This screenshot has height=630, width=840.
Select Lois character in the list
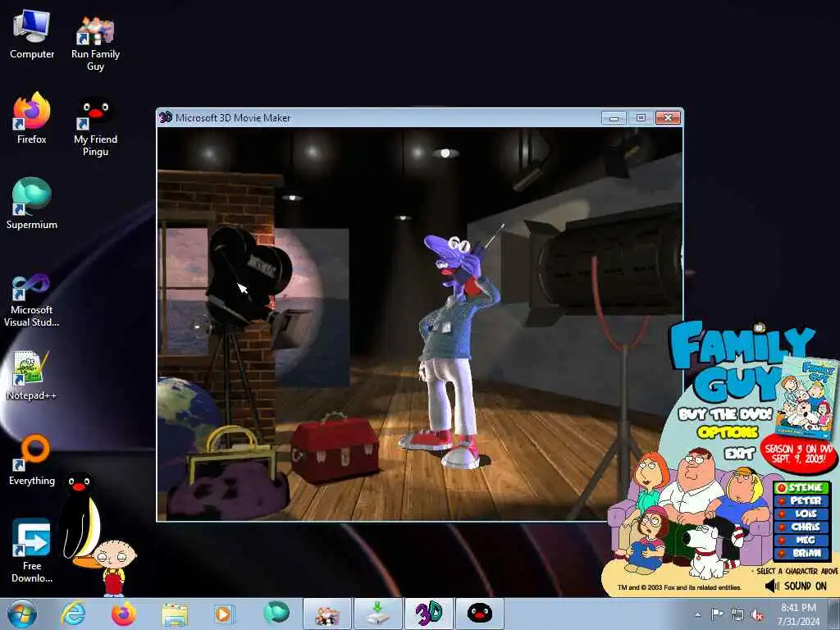[802, 514]
